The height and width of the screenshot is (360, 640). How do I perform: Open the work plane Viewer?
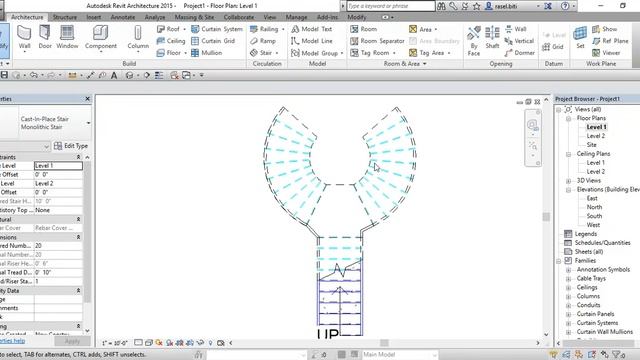[606, 53]
